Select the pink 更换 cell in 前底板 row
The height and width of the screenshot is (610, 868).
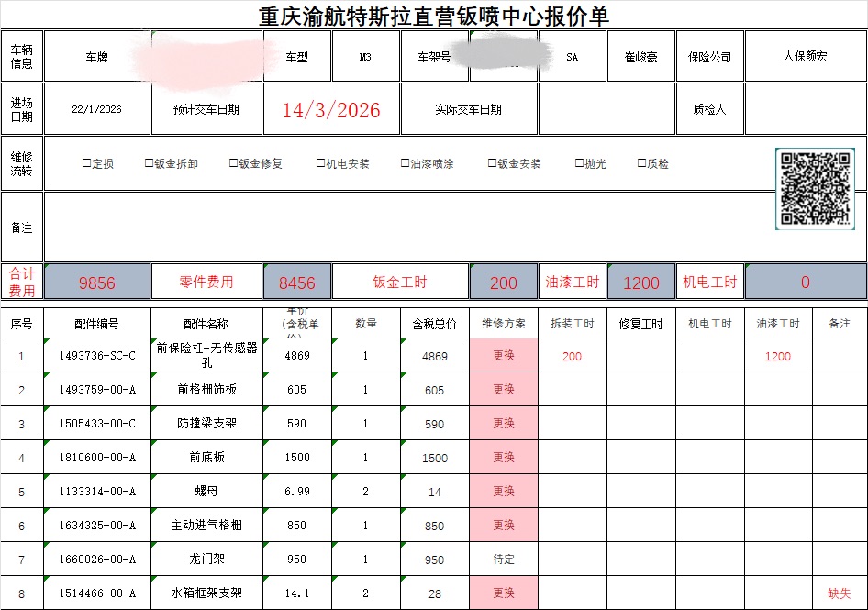[x=504, y=458]
